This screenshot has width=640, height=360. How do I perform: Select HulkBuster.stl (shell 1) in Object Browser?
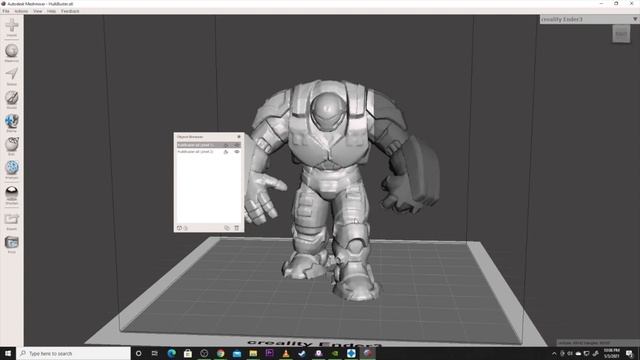[x=209, y=145]
